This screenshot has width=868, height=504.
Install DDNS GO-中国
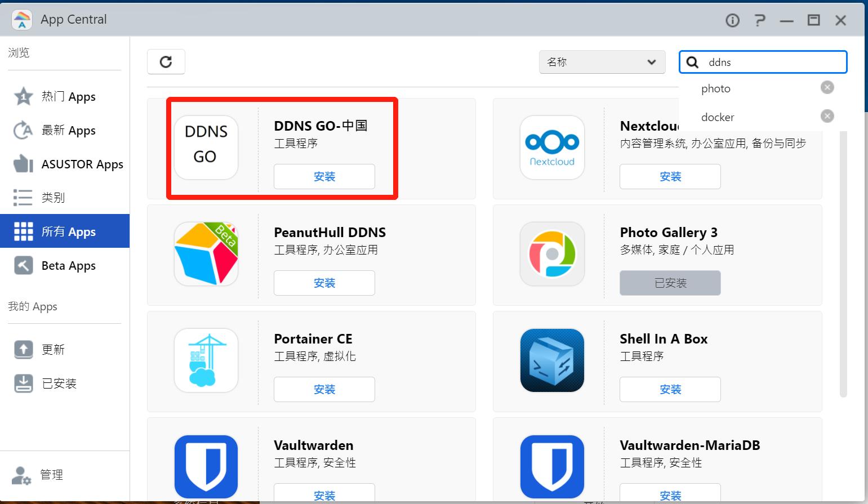(324, 177)
